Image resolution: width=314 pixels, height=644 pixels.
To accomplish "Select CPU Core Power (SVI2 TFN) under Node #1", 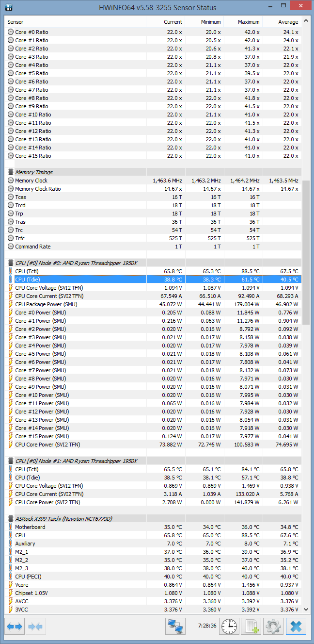I will tap(153, 502).
